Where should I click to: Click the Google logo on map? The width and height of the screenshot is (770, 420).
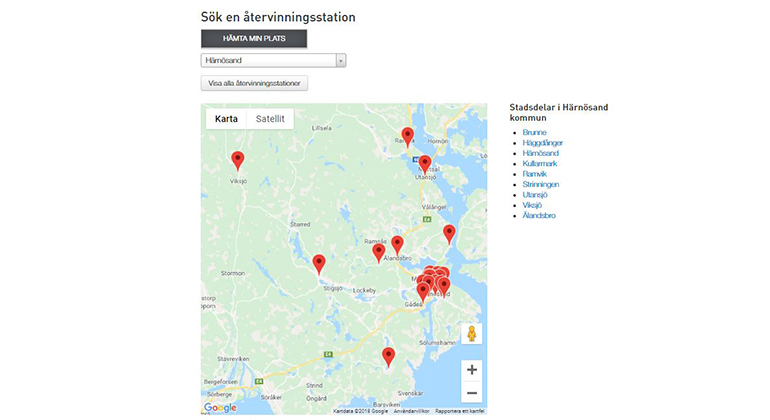point(220,407)
